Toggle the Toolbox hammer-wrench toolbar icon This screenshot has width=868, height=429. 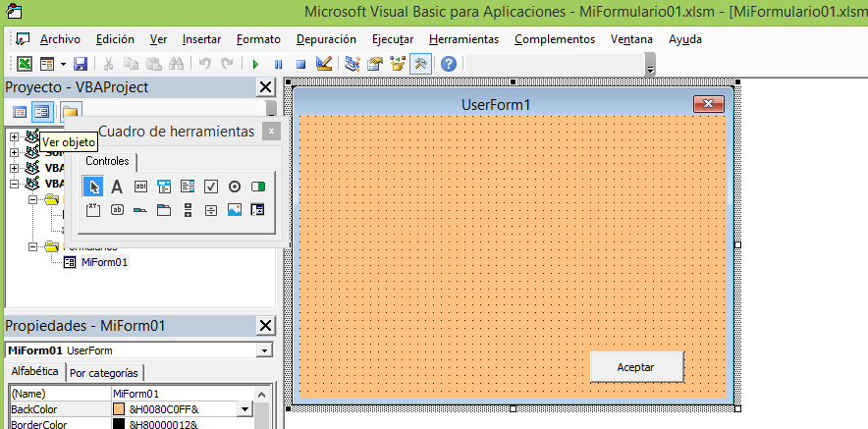point(420,64)
